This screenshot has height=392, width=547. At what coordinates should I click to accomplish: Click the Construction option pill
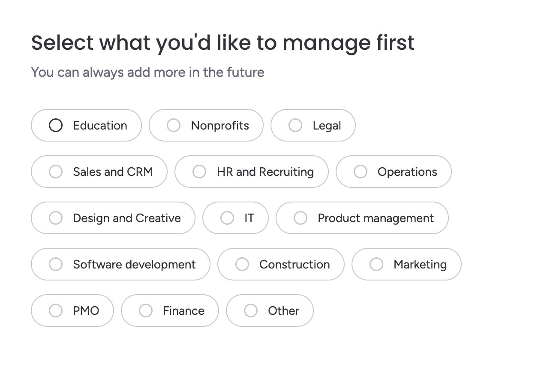(281, 264)
